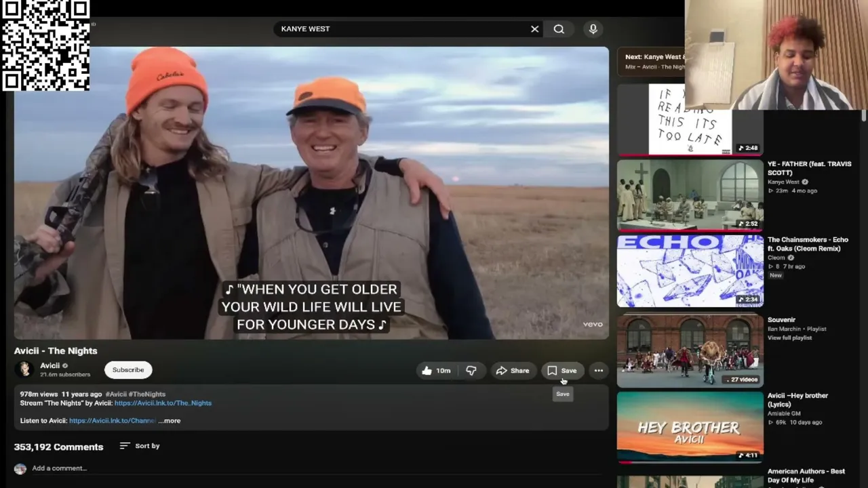This screenshot has height=488, width=868.
Task: Open the ECHO video thumbnail
Action: click(x=690, y=271)
